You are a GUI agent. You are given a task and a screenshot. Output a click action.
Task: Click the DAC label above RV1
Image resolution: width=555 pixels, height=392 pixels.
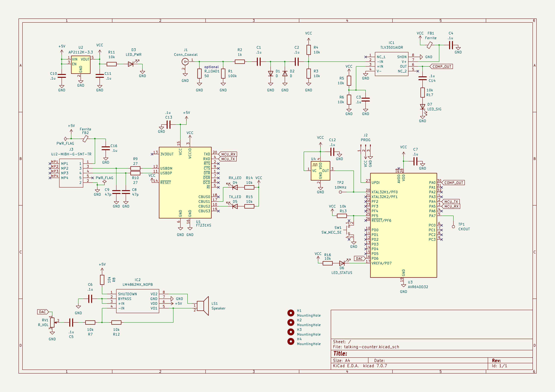(43, 312)
